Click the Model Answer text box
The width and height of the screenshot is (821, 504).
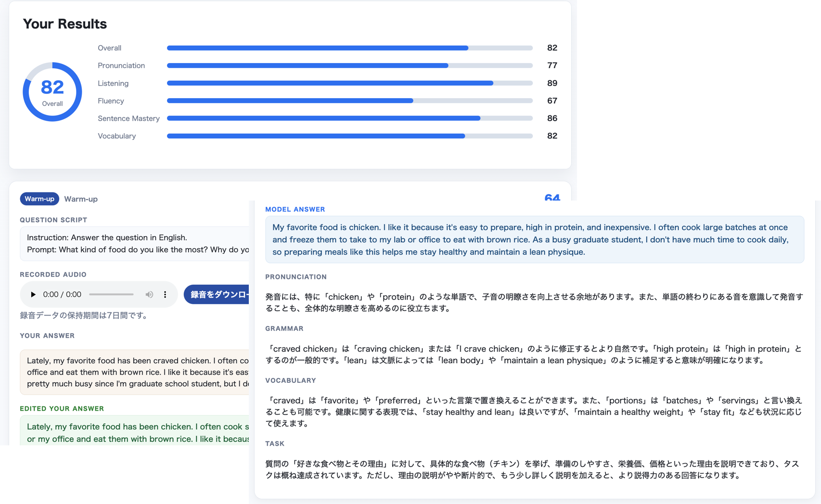pos(535,239)
